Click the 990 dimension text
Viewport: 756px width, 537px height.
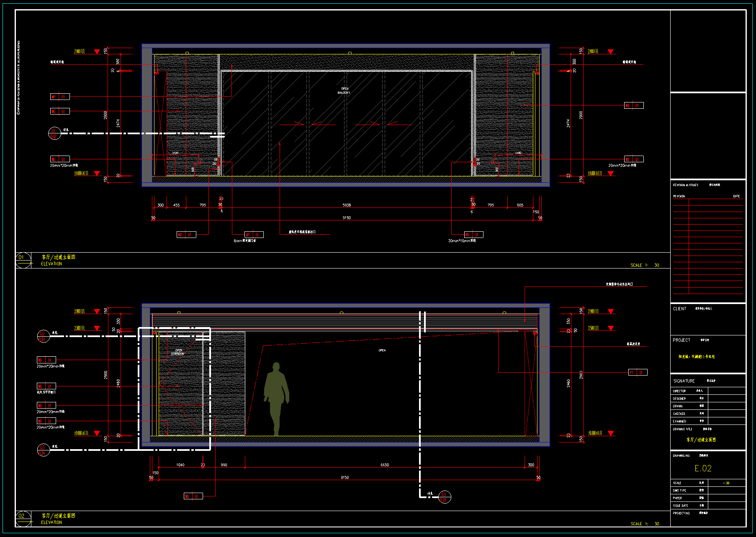[x=224, y=465]
